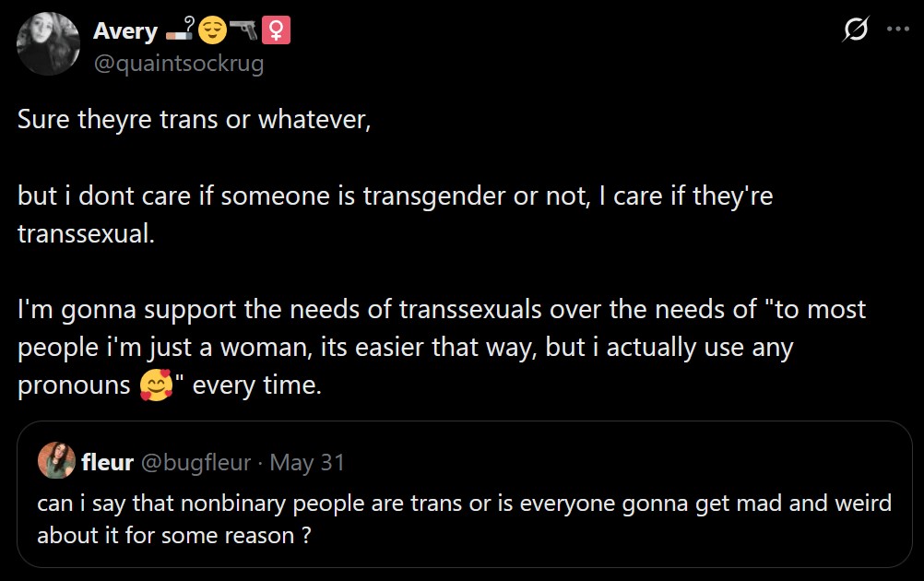Open fleur's avatar in quoted tweet
Image resolution: width=924 pixels, height=581 pixels.
[56, 460]
